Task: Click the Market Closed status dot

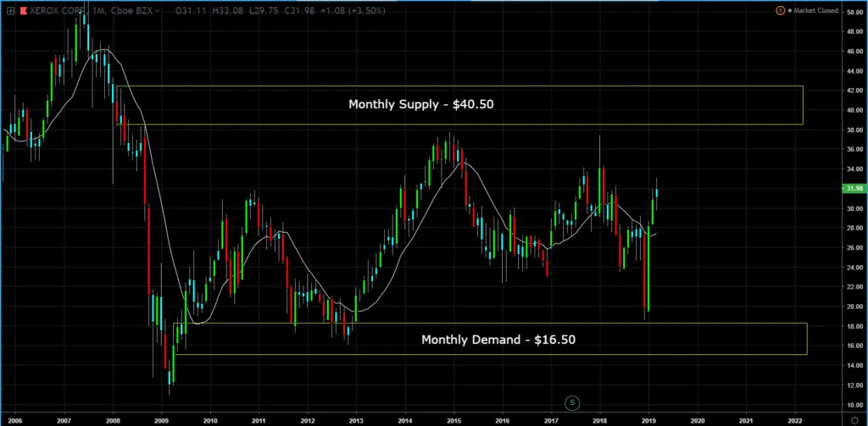Action: point(788,11)
